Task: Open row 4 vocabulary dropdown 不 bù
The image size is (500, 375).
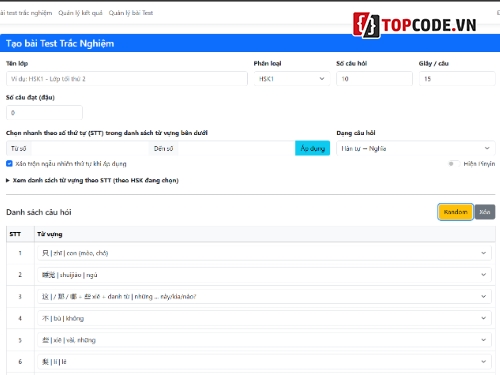Action: pos(264,318)
